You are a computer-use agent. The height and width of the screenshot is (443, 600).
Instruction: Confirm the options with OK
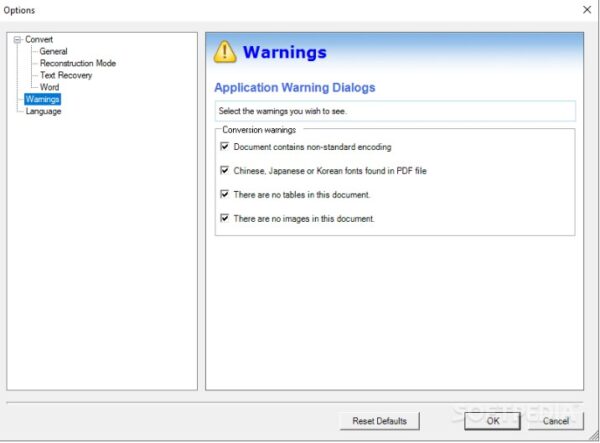tap(492, 421)
